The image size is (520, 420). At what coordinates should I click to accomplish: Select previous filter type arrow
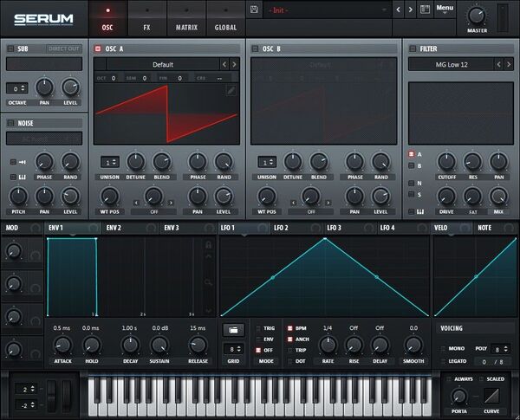coord(499,64)
